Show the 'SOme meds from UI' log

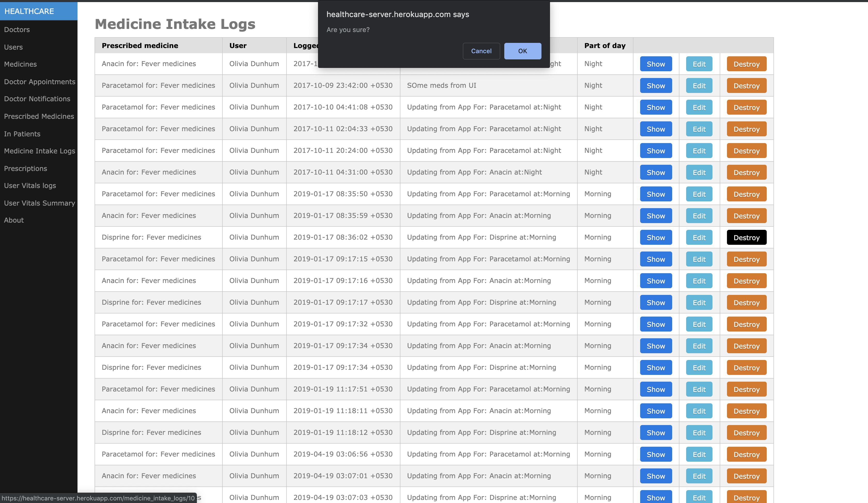tap(655, 86)
